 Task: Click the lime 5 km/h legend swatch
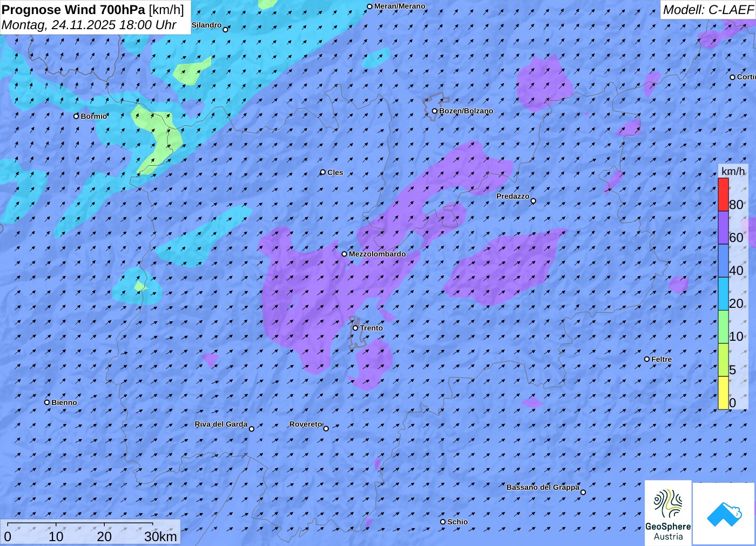tap(723, 360)
